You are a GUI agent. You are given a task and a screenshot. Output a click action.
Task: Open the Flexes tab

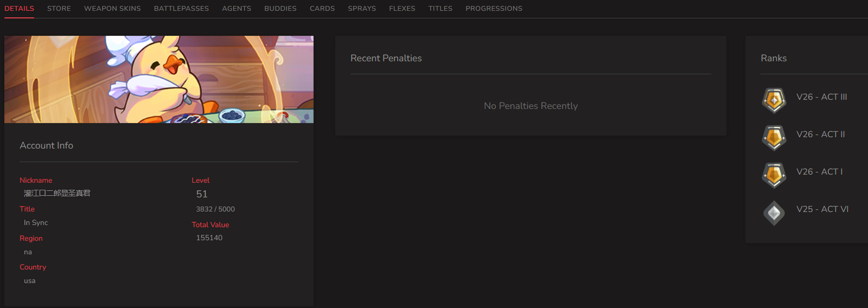[x=402, y=9]
